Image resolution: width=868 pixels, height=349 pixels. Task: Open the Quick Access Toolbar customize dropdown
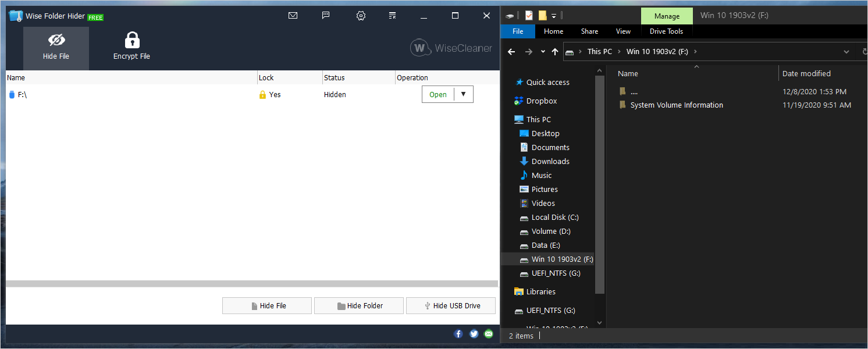click(554, 15)
